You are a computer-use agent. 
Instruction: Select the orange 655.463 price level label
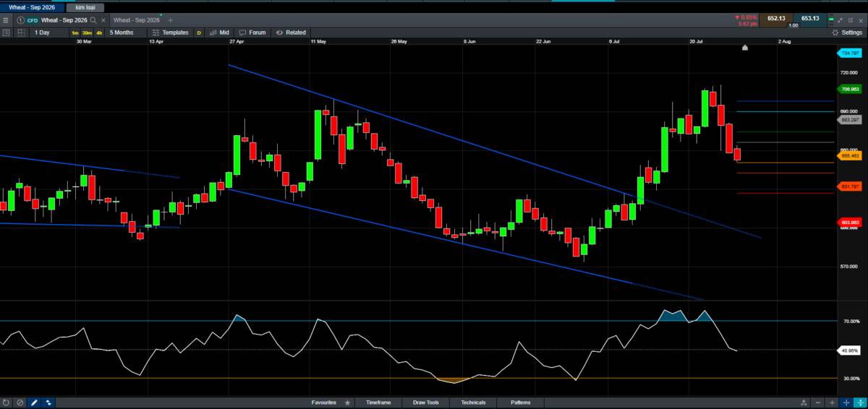pos(850,155)
